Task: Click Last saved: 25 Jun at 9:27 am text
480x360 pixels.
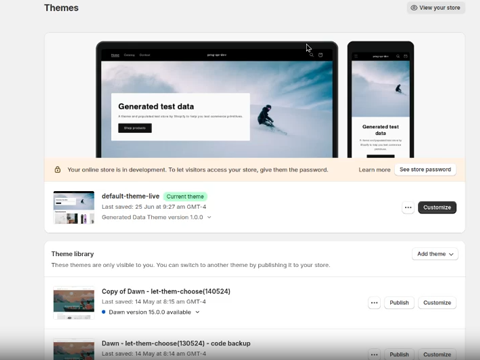Action: tap(154, 207)
